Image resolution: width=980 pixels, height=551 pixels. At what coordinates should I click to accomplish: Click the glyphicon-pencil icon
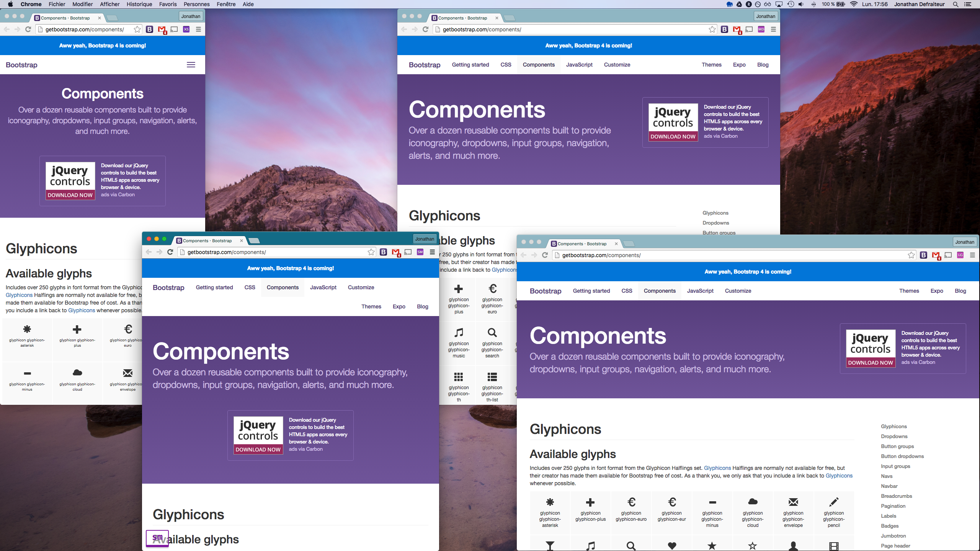(x=834, y=502)
